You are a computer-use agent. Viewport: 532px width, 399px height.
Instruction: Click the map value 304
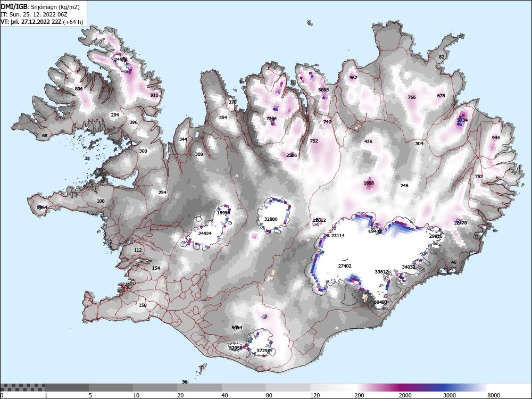pyautogui.click(x=419, y=144)
